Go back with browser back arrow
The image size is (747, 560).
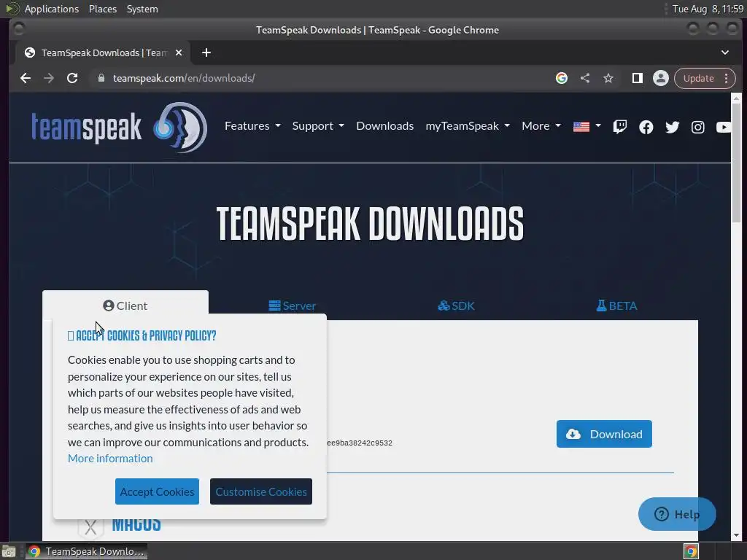(26, 78)
